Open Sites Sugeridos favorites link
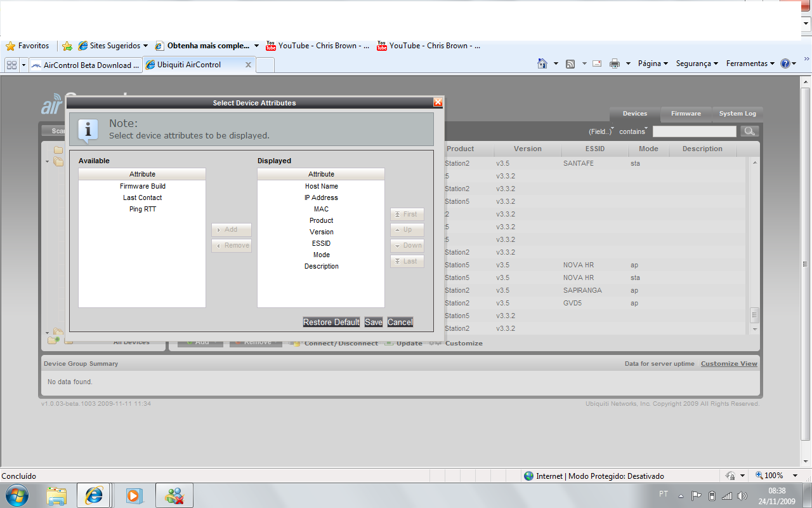The height and width of the screenshot is (508, 812). click(113, 46)
